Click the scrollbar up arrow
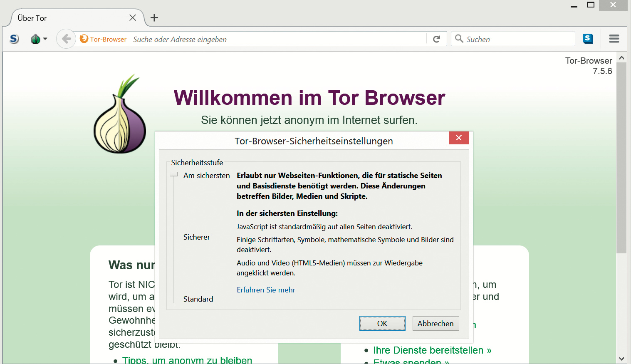This screenshot has width=631, height=364. [x=621, y=58]
